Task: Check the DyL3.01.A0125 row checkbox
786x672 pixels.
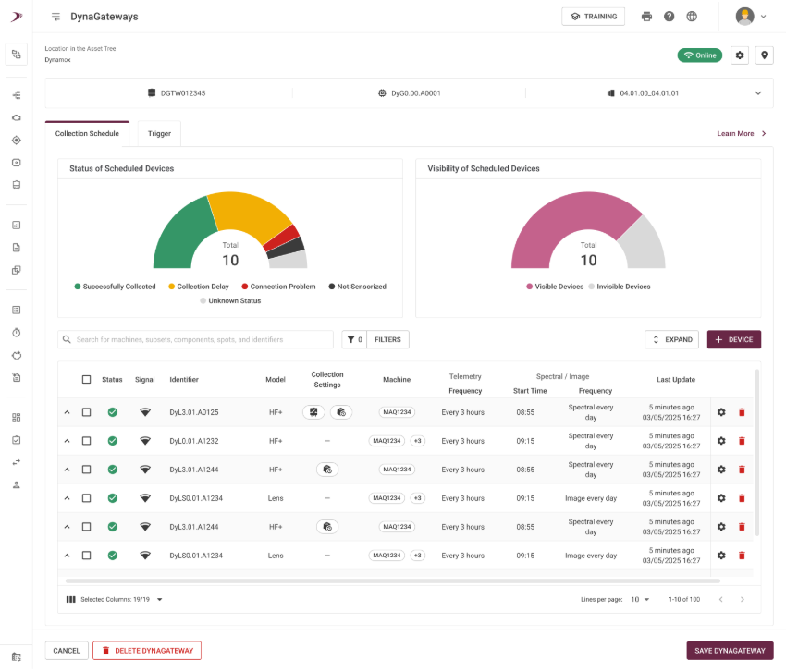Action: [x=86, y=412]
